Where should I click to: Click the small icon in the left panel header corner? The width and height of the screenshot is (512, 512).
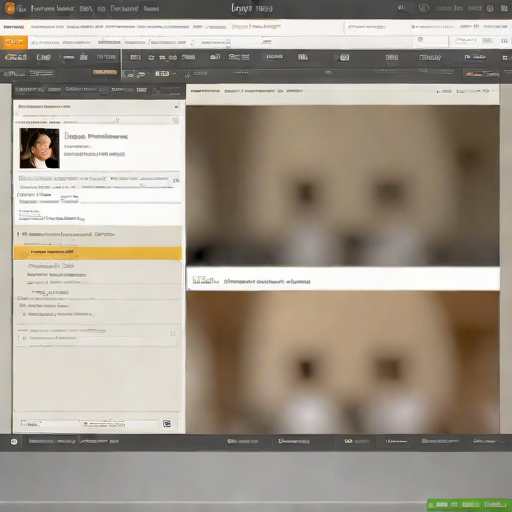[x=177, y=106]
